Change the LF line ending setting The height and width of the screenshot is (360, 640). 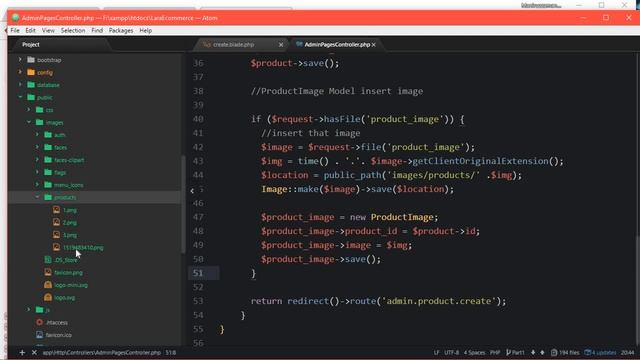click(437, 352)
